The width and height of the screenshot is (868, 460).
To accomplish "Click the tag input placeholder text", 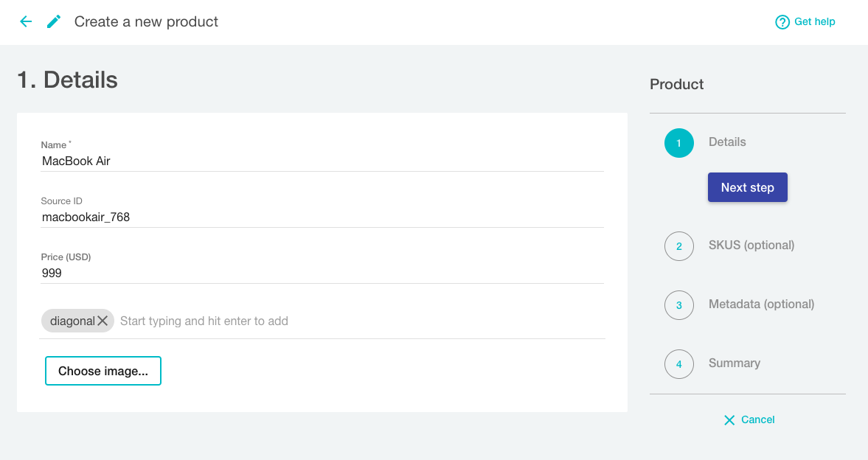I will tap(204, 321).
